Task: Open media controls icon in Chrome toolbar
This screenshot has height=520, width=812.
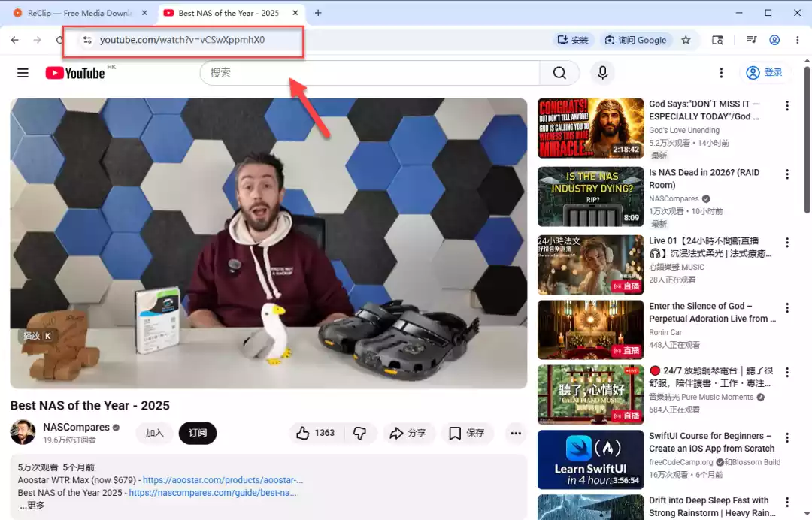Action: 752,39
